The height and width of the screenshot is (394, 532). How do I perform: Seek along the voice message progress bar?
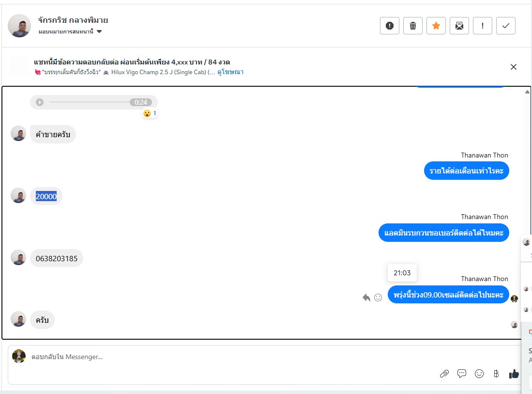pyautogui.click(x=89, y=102)
